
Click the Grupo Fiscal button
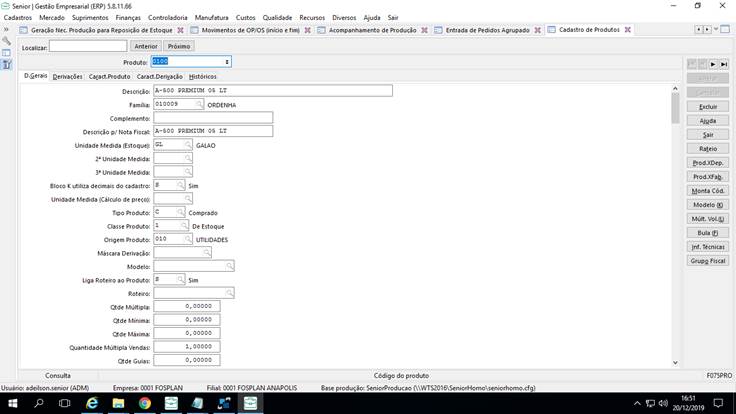pyautogui.click(x=708, y=260)
